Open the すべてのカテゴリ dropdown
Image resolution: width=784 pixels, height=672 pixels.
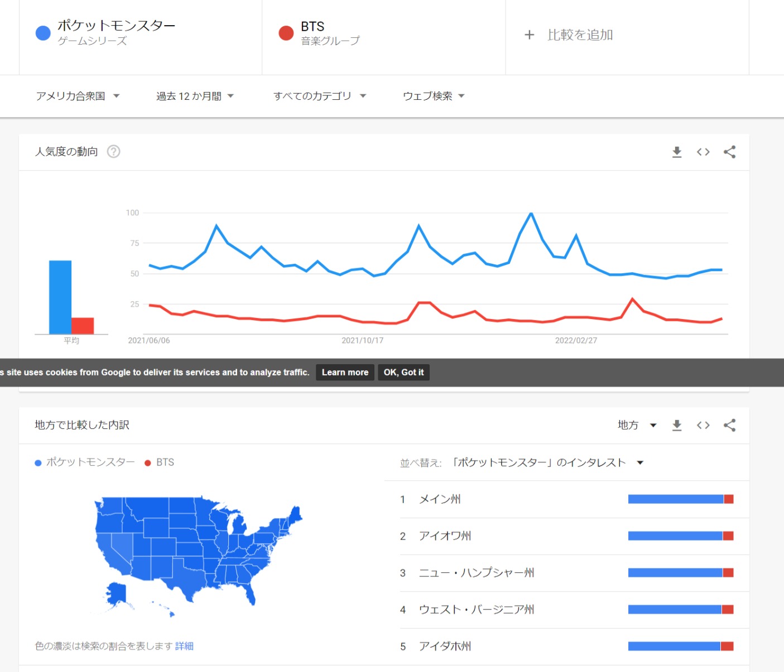coord(320,96)
